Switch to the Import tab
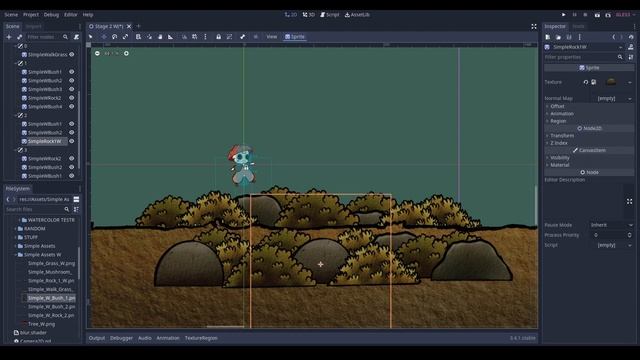The image size is (640, 360). pos(33,26)
